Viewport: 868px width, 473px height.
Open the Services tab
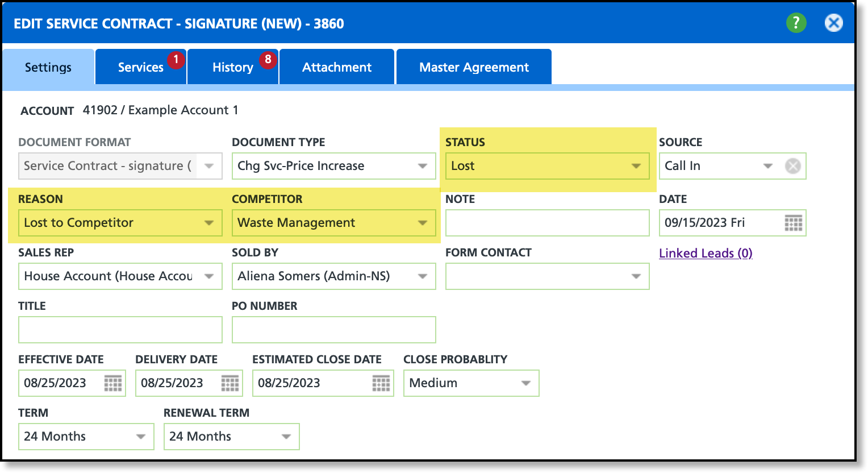pos(141,67)
